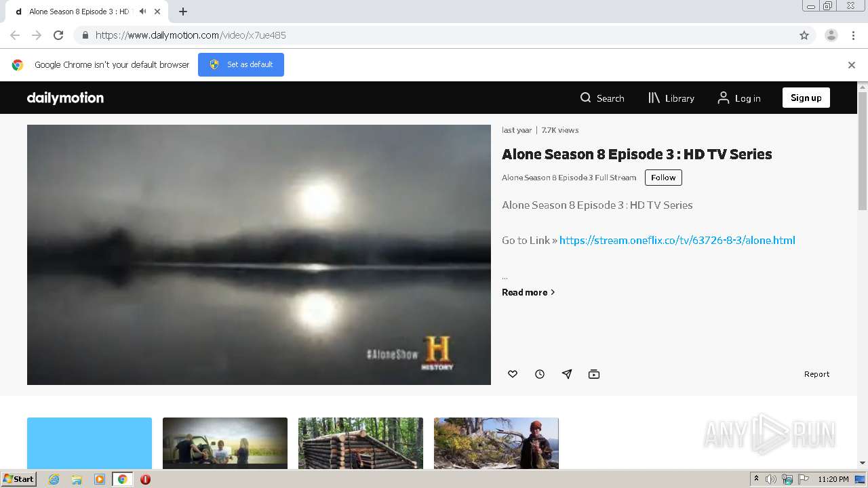
Task: Add video to playlist icon
Action: coord(594,374)
